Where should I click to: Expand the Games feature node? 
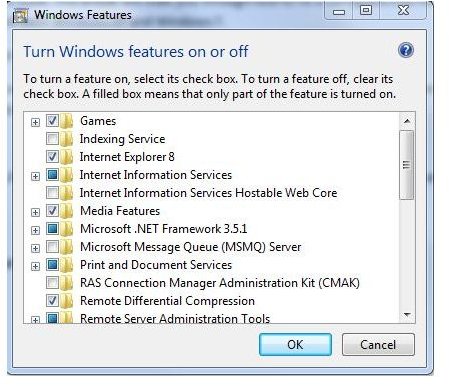pos(35,122)
